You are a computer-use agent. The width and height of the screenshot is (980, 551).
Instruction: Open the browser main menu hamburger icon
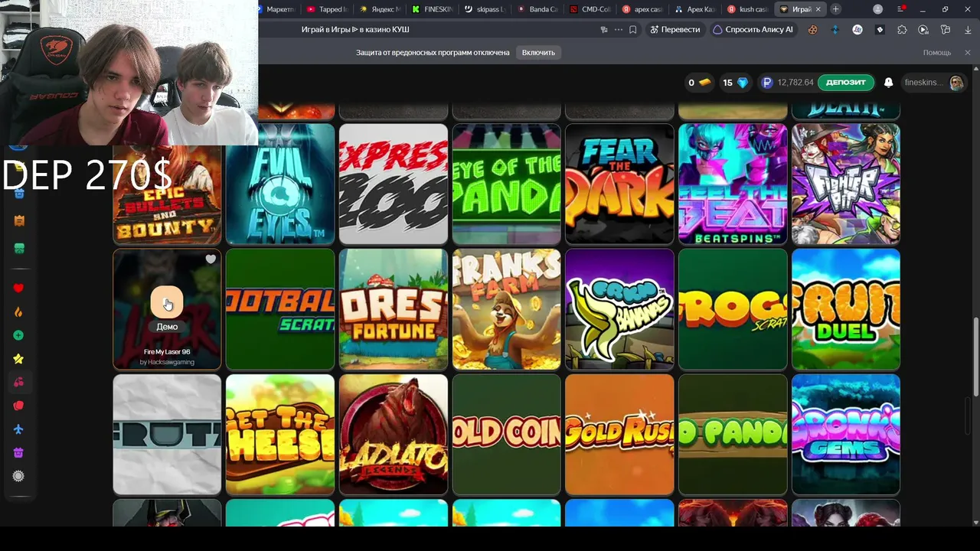coord(900,9)
